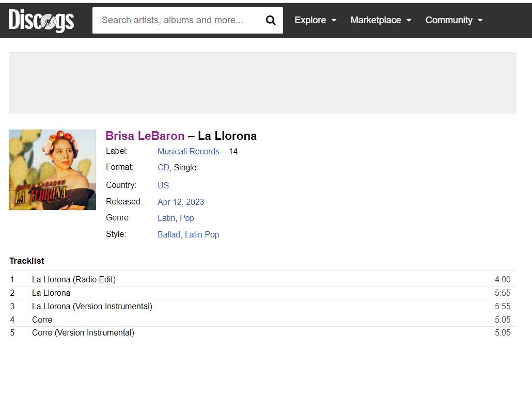The height and width of the screenshot is (415, 532).
Task: Select the CD format link
Action: (x=164, y=167)
